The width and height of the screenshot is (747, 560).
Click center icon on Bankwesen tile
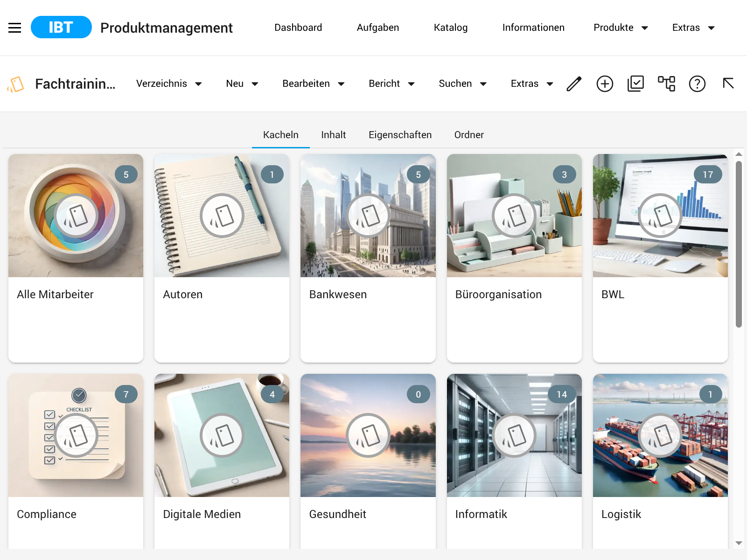(368, 216)
